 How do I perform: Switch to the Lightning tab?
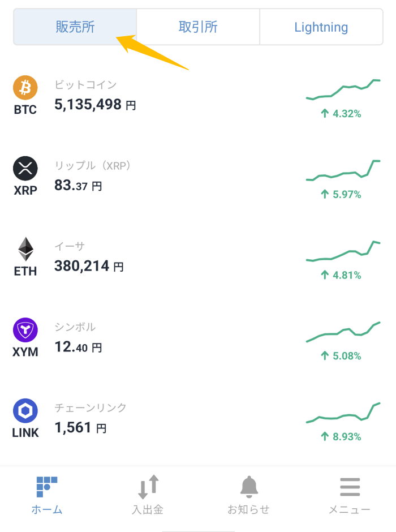321,27
